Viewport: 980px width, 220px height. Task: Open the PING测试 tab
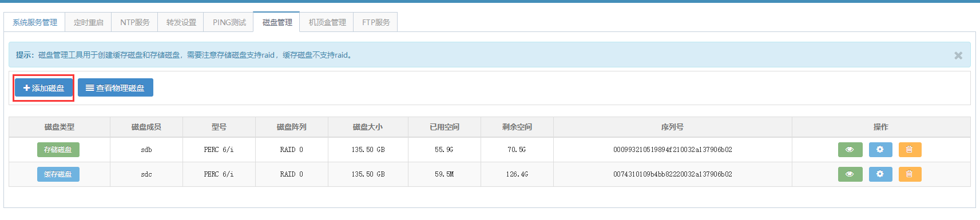(x=229, y=22)
